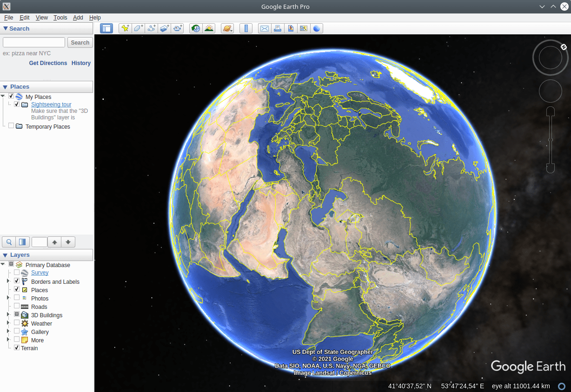Viewport: 571px width, 392px height.
Task: Enable the 3D Buildings layer
Action: pyautogui.click(x=17, y=315)
